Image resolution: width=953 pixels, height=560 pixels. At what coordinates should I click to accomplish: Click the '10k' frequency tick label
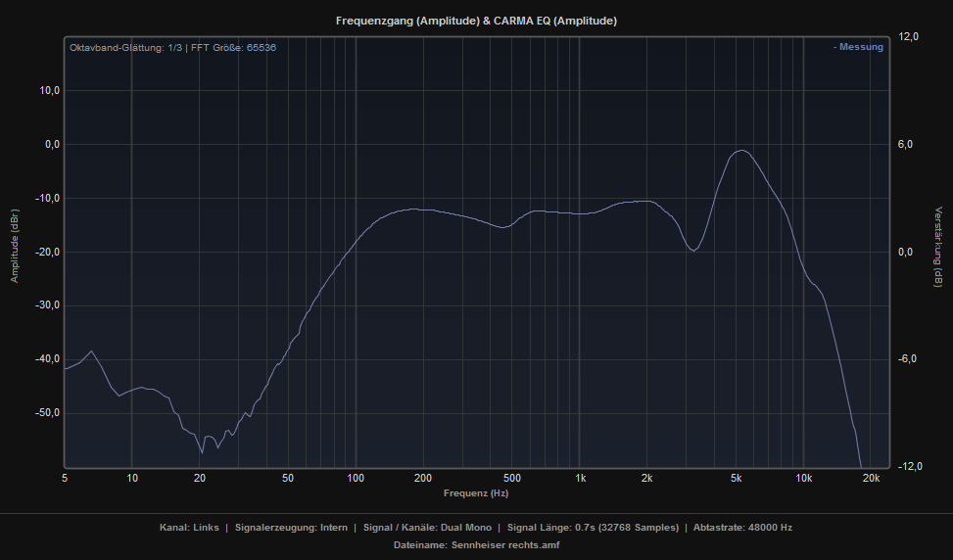[803, 478]
